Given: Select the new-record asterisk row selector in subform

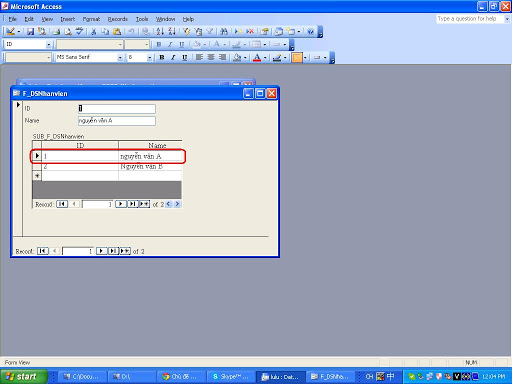Looking at the screenshot, I should click(x=37, y=175).
